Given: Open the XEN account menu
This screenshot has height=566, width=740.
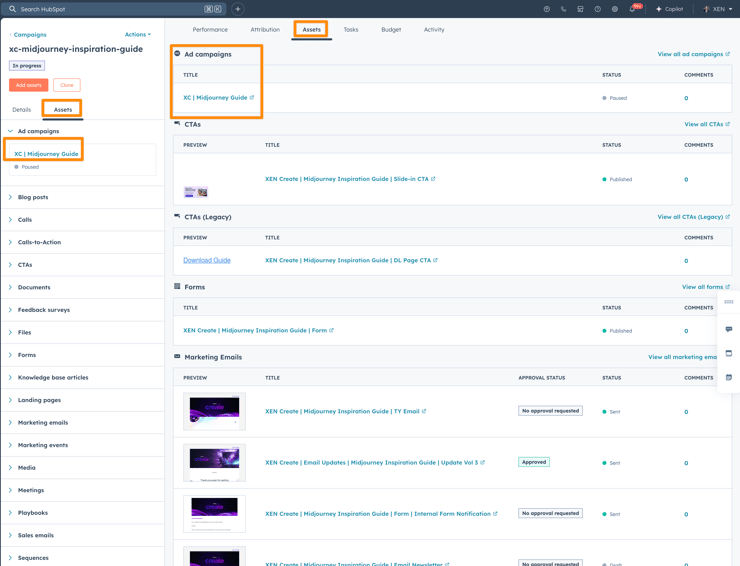Looking at the screenshot, I should [x=718, y=9].
